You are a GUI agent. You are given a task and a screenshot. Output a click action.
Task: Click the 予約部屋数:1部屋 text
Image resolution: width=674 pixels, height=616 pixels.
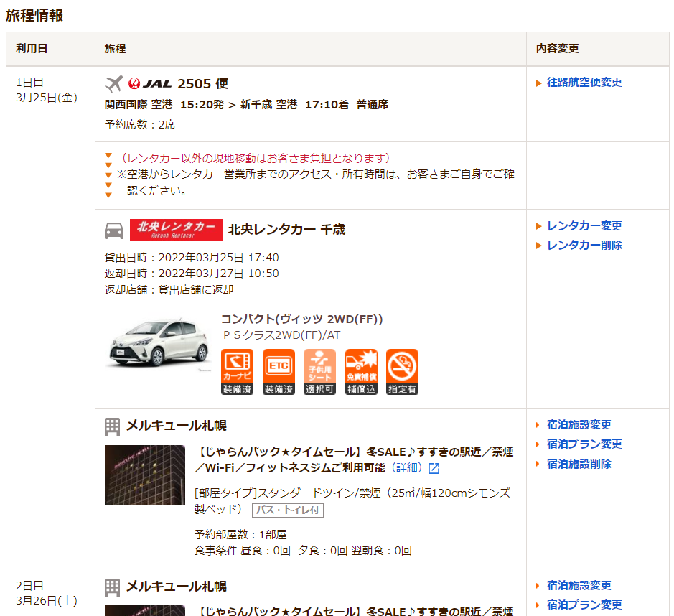pyautogui.click(x=240, y=534)
